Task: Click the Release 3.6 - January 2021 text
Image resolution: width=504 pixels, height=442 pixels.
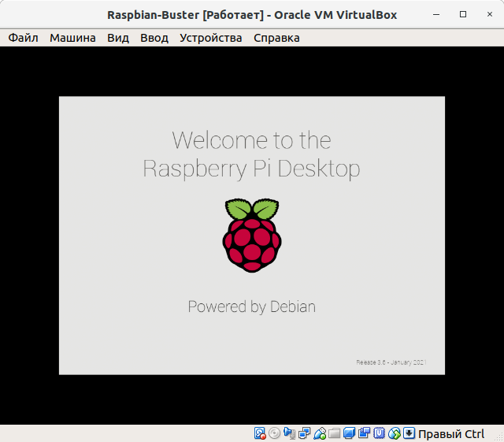Action: [x=391, y=362]
